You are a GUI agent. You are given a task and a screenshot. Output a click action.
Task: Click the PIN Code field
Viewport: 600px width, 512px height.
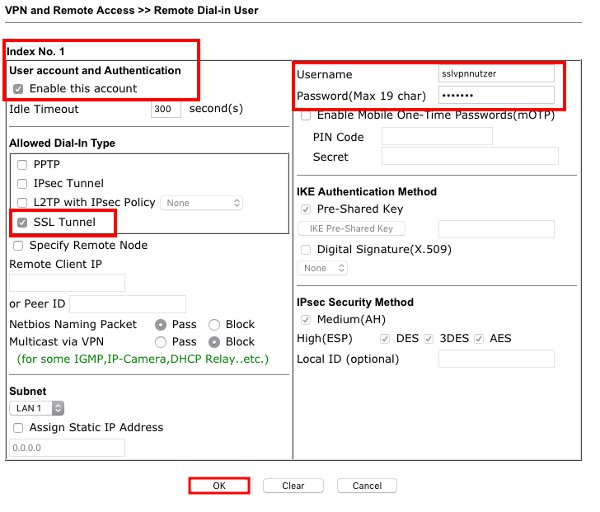[437, 137]
